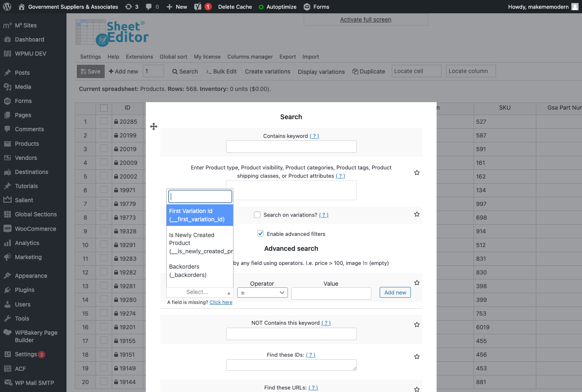
Task: Choose the Backorders (_backorders) option
Action: pyautogui.click(x=200, y=271)
